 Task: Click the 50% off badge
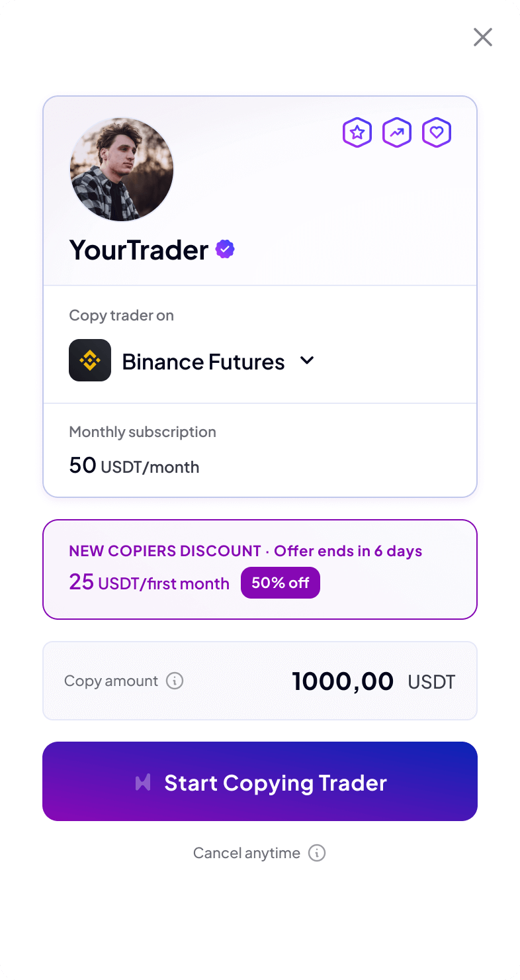coord(281,583)
